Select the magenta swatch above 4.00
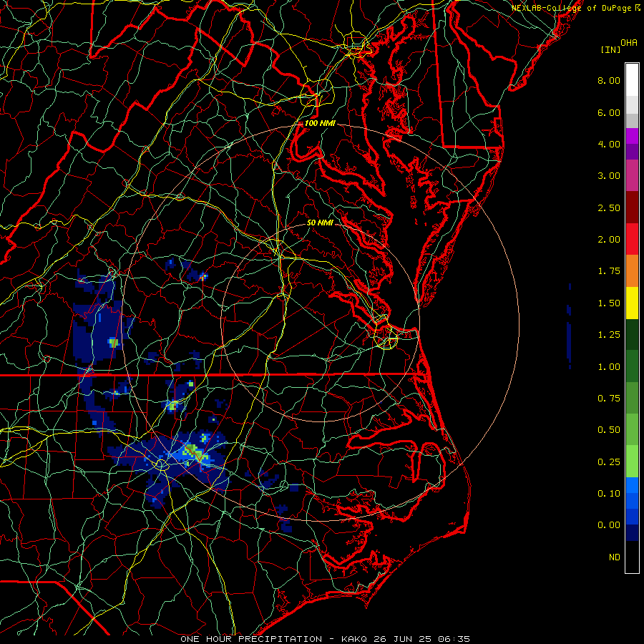 632,136
